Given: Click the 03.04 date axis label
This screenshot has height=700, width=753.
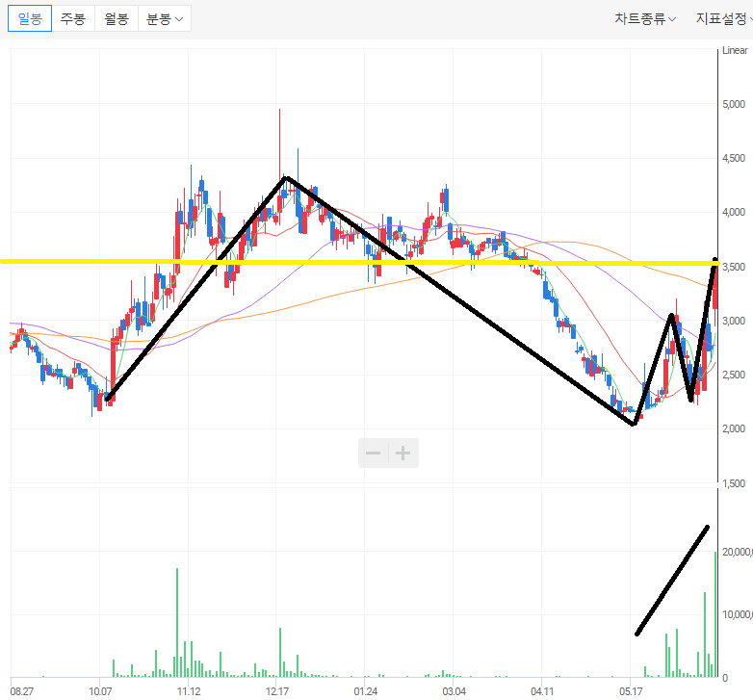Looking at the screenshot, I should click(x=454, y=691).
